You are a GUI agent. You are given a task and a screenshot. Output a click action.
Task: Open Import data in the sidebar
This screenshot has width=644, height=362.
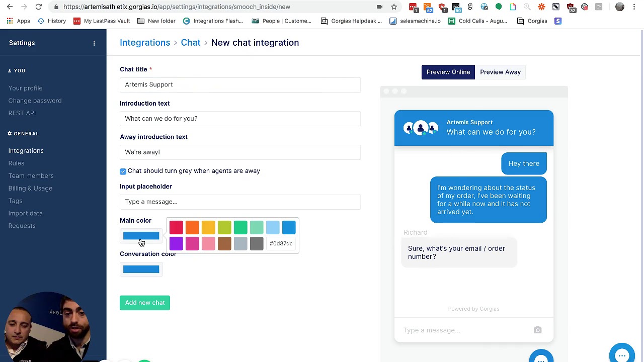click(x=25, y=214)
